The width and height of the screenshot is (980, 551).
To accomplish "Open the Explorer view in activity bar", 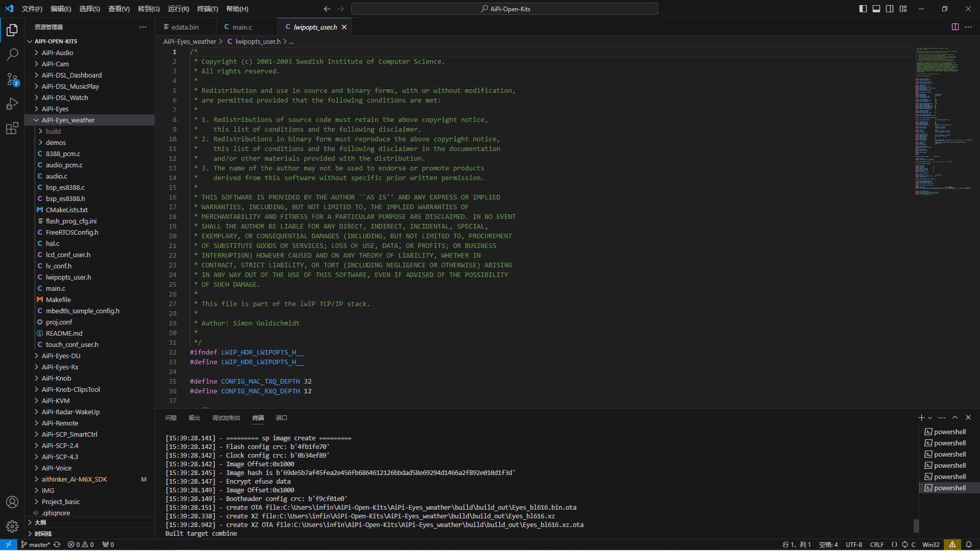I will tap(12, 31).
